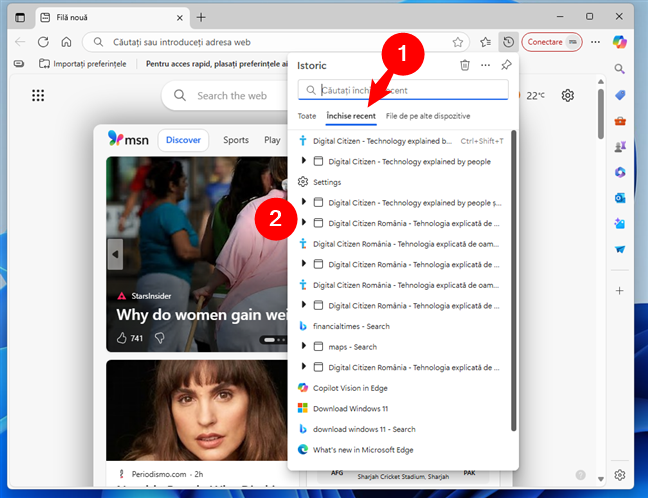Click the trash icon to clear history
This screenshot has height=498, width=648.
(x=464, y=65)
